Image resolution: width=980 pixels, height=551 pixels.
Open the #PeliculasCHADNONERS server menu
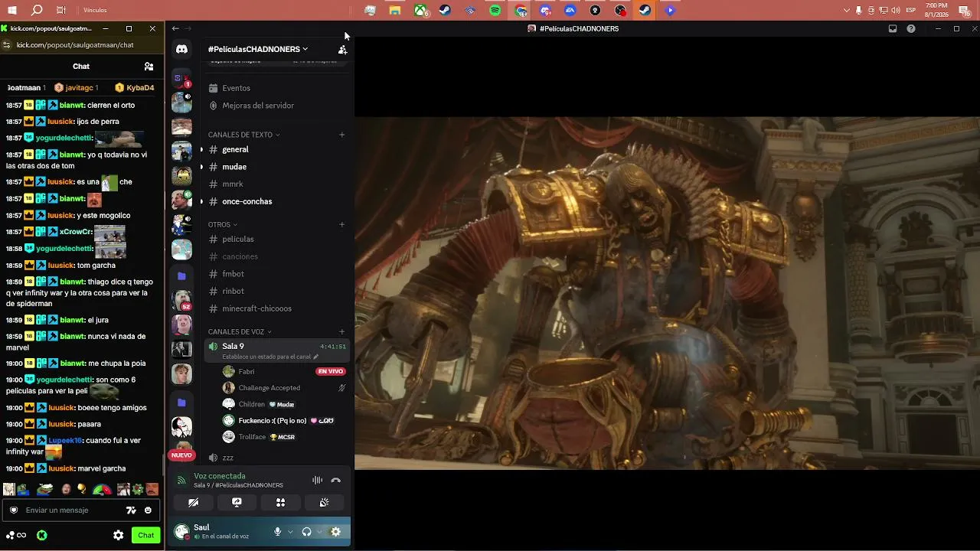[258, 49]
